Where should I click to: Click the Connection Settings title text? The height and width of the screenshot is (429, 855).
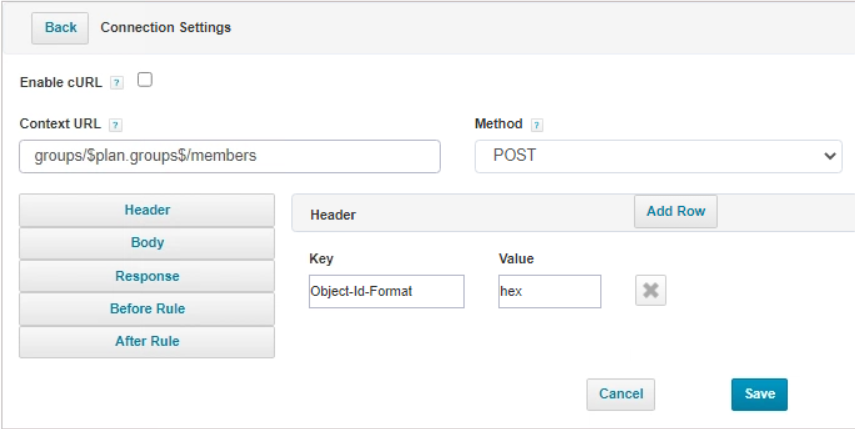pyautogui.click(x=166, y=28)
